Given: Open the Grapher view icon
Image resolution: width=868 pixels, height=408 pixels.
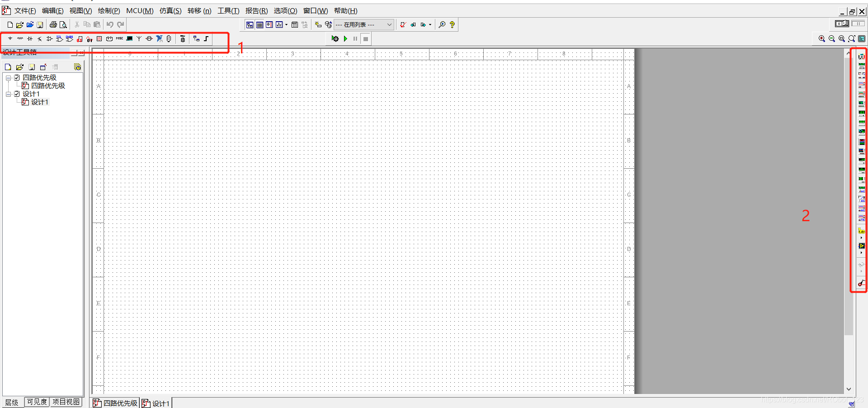Looking at the screenshot, I should [x=279, y=25].
